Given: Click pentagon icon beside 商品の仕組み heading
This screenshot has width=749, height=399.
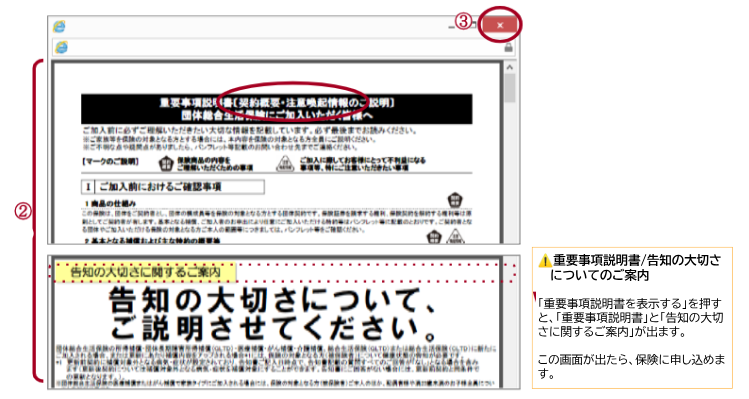Looking at the screenshot, I should click(455, 199).
